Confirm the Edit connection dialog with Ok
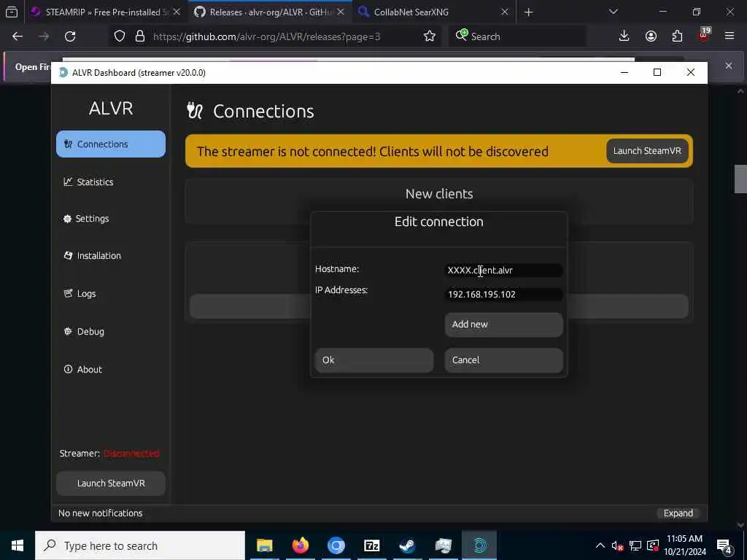 click(x=374, y=360)
